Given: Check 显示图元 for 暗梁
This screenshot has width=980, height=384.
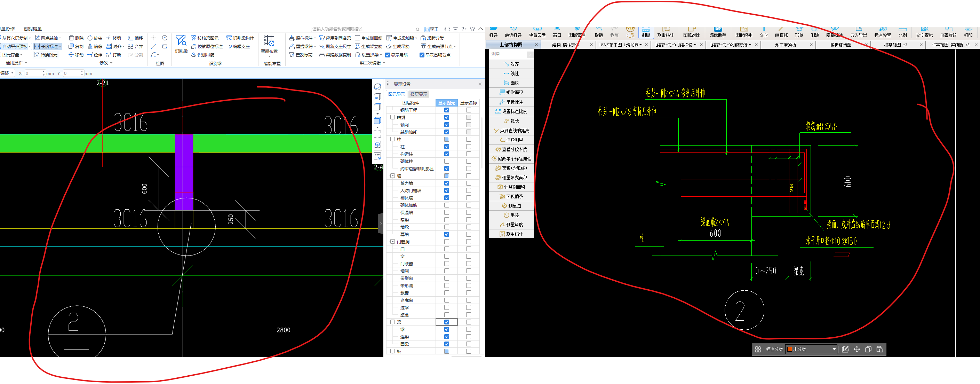Looking at the screenshot, I should pyautogui.click(x=447, y=220).
